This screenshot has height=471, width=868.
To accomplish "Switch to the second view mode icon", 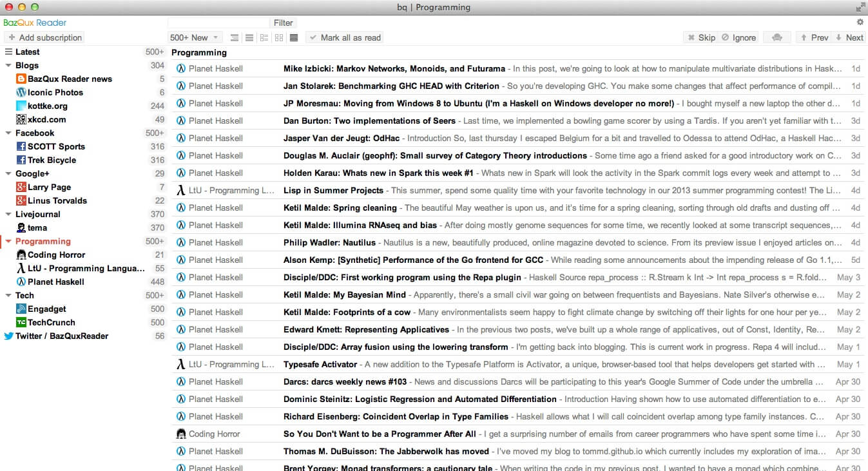I will pos(249,38).
